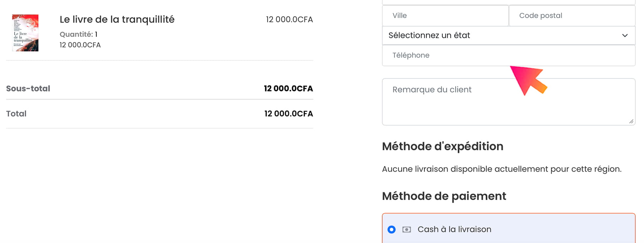Click the Sous-total amount 12 000.0CFA
Image resolution: width=644 pixels, height=243 pixels.
click(288, 89)
